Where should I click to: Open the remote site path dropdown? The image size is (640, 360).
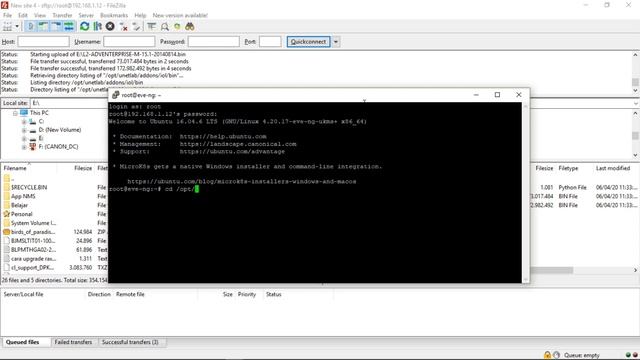click(636, 103)
